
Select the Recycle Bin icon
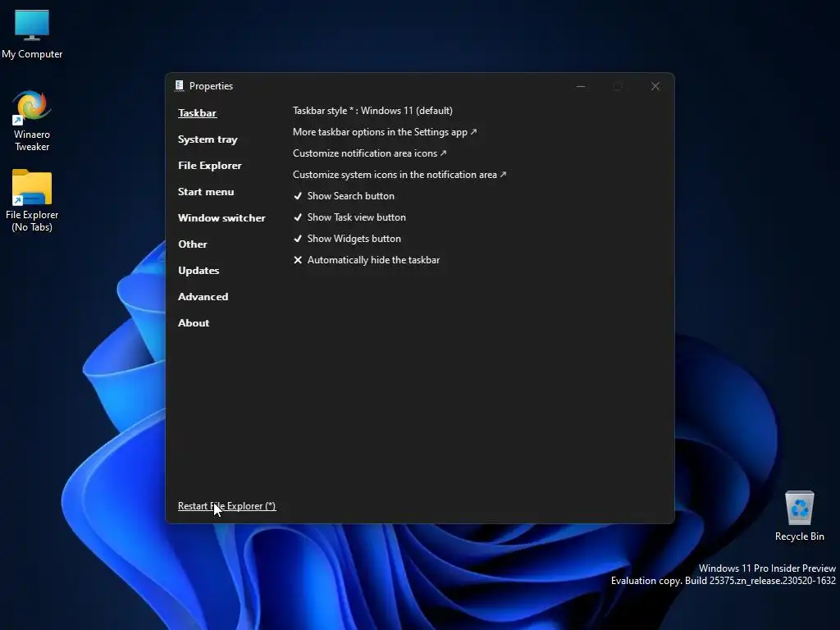click(x=799, y=515)
